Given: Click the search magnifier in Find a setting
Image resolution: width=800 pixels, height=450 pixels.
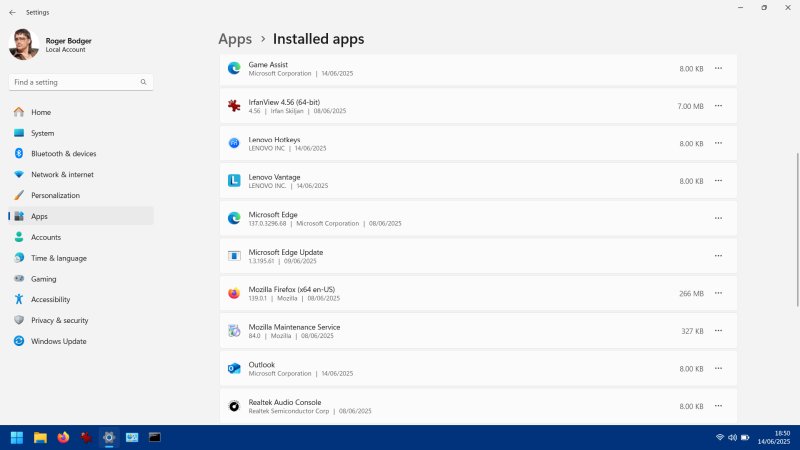Looking at the screenshot, I should tap(143, 82).
